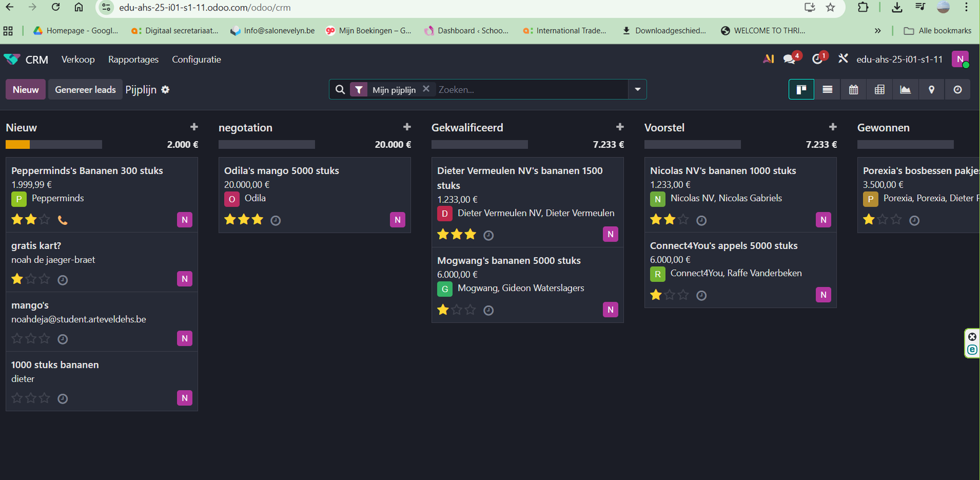This screenshot has width=980, height=480.
Task: Expand the search options dropdown arrow
Action: coord(638,90)
